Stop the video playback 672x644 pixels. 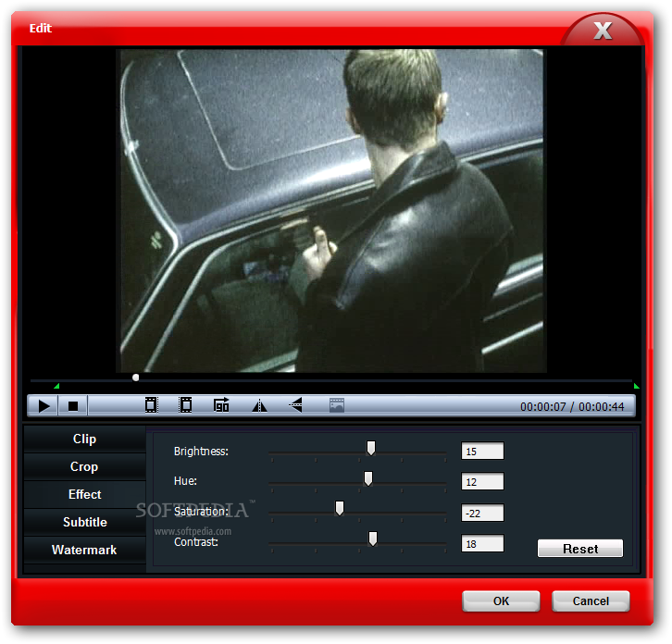[73, 406]
